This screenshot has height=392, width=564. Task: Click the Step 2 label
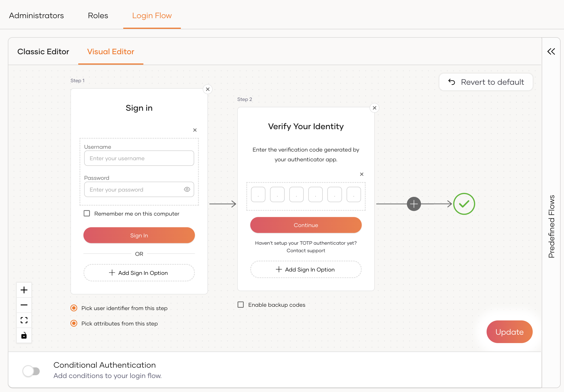pyautogui.click(x=245, y=99)
